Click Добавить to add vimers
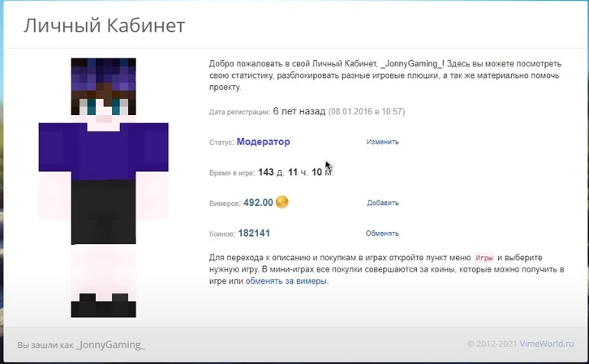The image size is (589, 364). [x=382, y=203]
